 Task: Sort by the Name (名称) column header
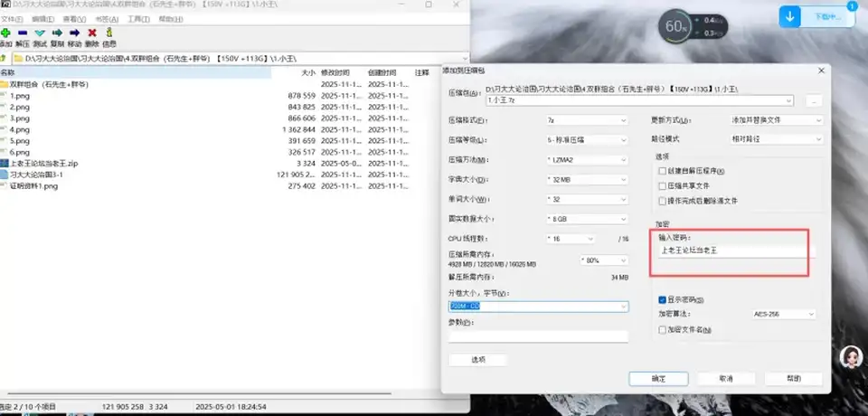pyautogui.click(x=136, y=72)
